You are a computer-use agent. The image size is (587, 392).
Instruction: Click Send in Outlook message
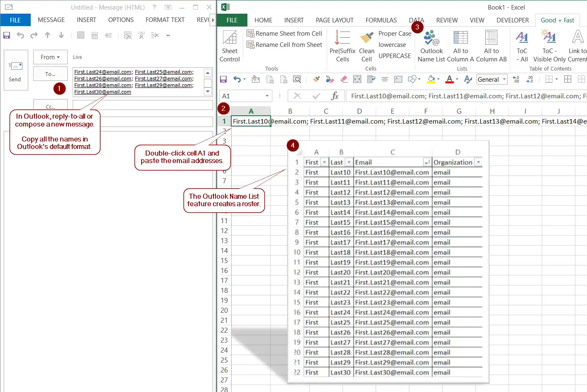16,70
